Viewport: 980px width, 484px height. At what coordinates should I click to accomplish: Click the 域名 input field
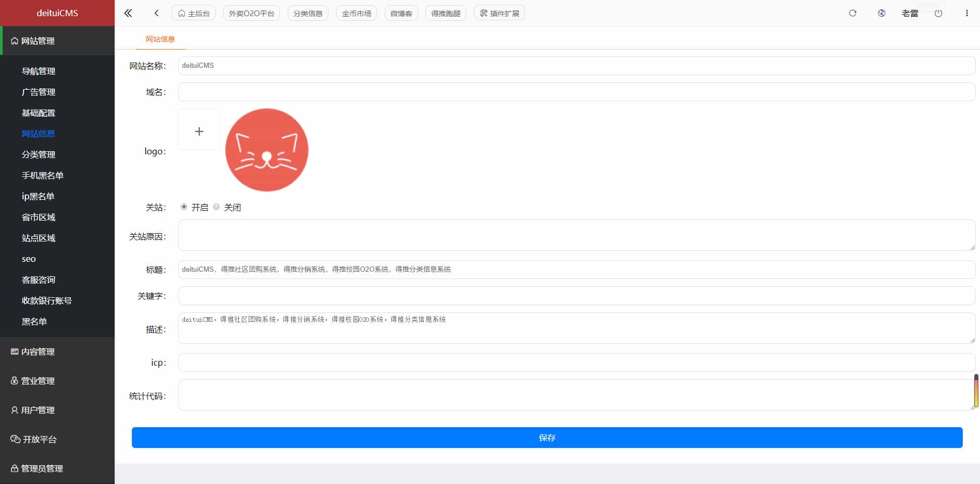(577, 92)
